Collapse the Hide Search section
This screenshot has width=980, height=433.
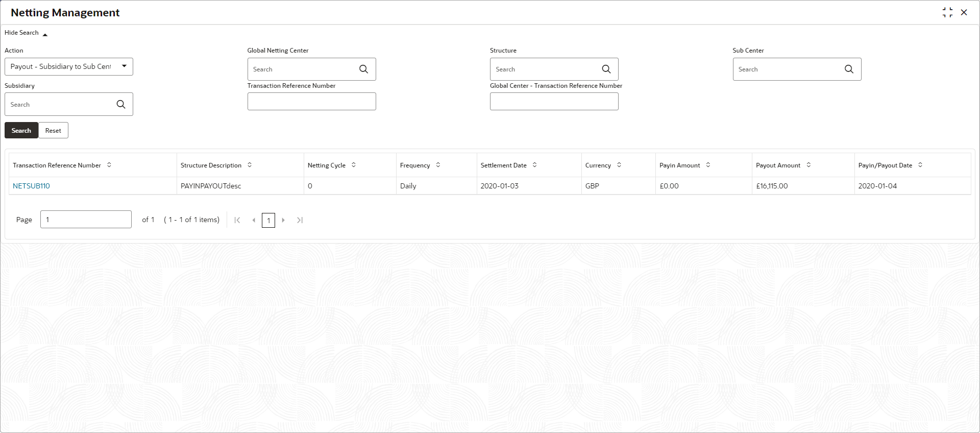(x=26, y=33)
